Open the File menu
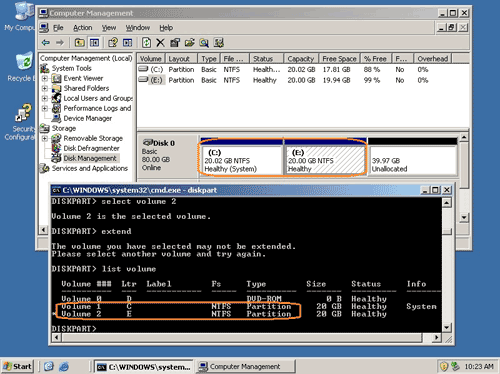Viewport: 500px width, 374px height. pyautogui.click(x=58, y=28)
